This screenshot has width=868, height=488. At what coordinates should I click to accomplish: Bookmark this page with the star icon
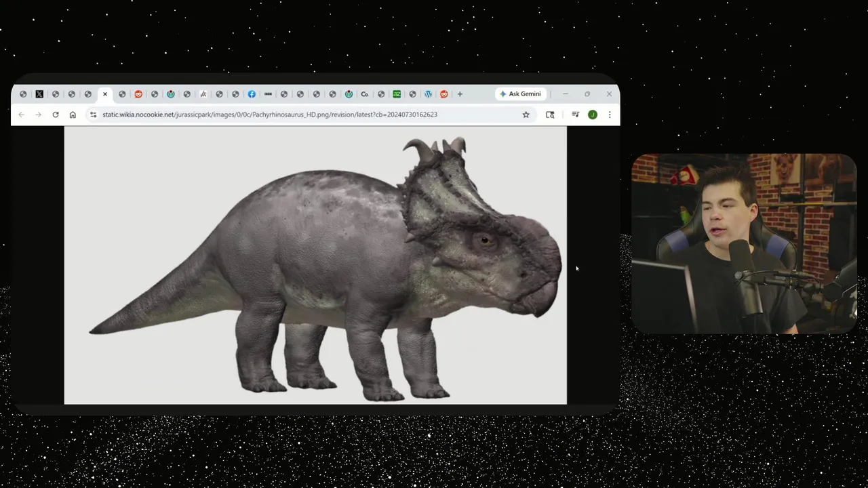pyautogui.click(x=526, y=115)
